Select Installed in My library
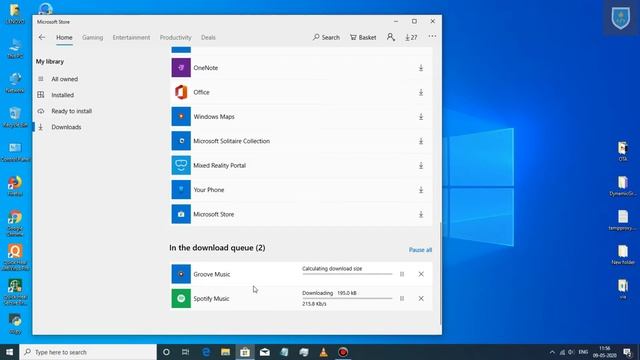The image size is (640, 360). (62, 95)
